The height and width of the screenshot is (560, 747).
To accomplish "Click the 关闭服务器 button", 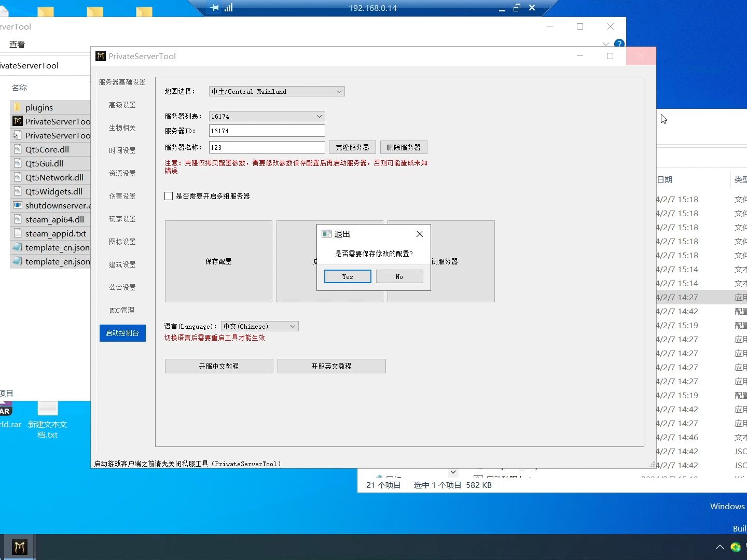I will tap(463, 261).
